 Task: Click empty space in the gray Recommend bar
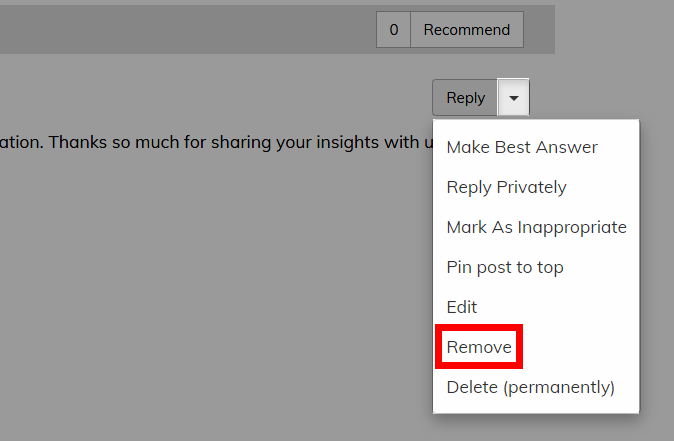tap(185, 30)
